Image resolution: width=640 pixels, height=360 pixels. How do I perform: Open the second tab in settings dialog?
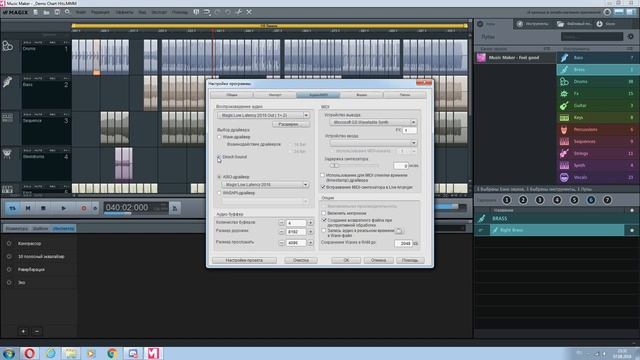coord(275,95)
